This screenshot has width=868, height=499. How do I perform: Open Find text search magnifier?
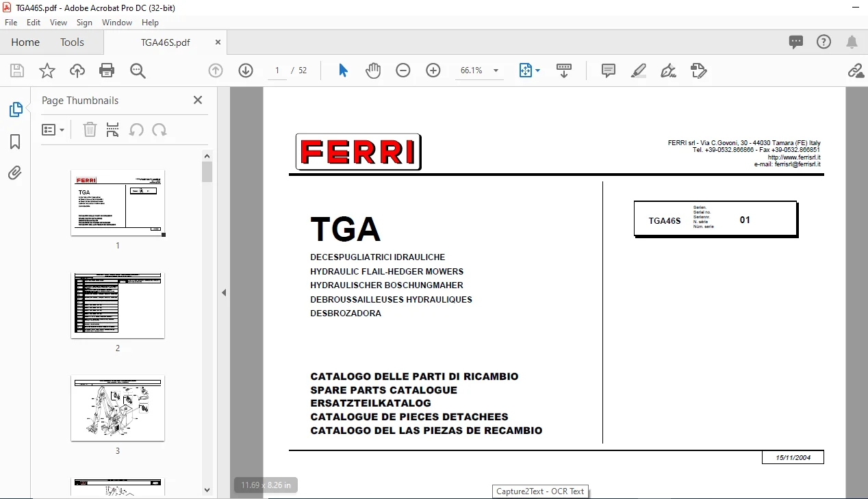click(x=138, y=71)
